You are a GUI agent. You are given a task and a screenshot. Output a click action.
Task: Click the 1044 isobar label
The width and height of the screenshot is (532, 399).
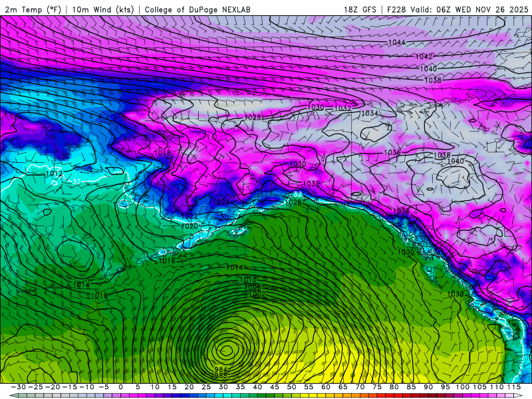pos(396,43)
